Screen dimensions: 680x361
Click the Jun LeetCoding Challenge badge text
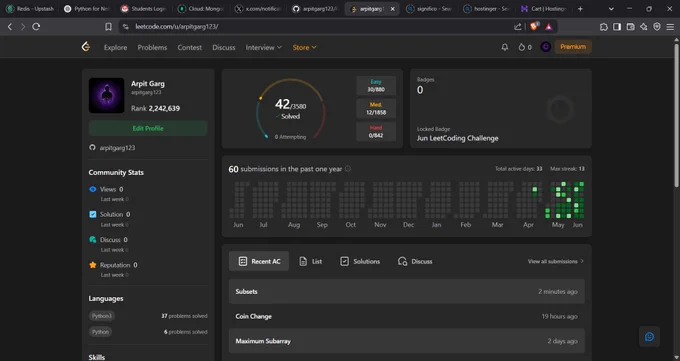tap(458, 138)
